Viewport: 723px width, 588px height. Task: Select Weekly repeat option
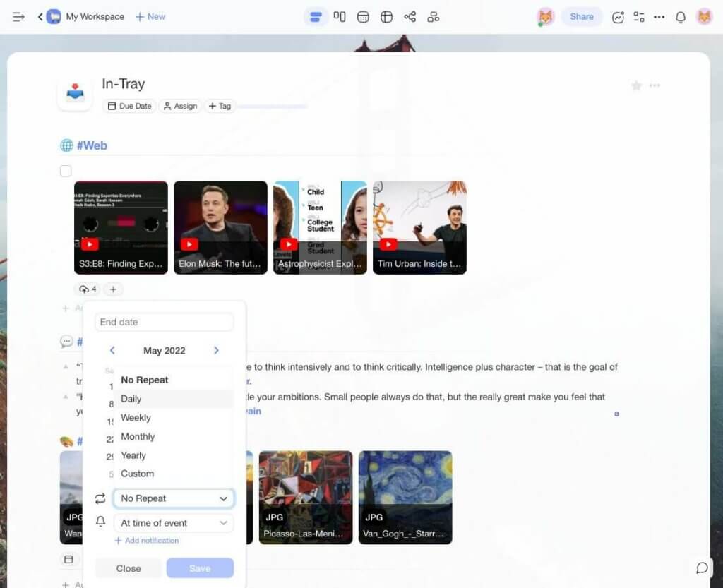pyautogui.click(x=136, y=418)
